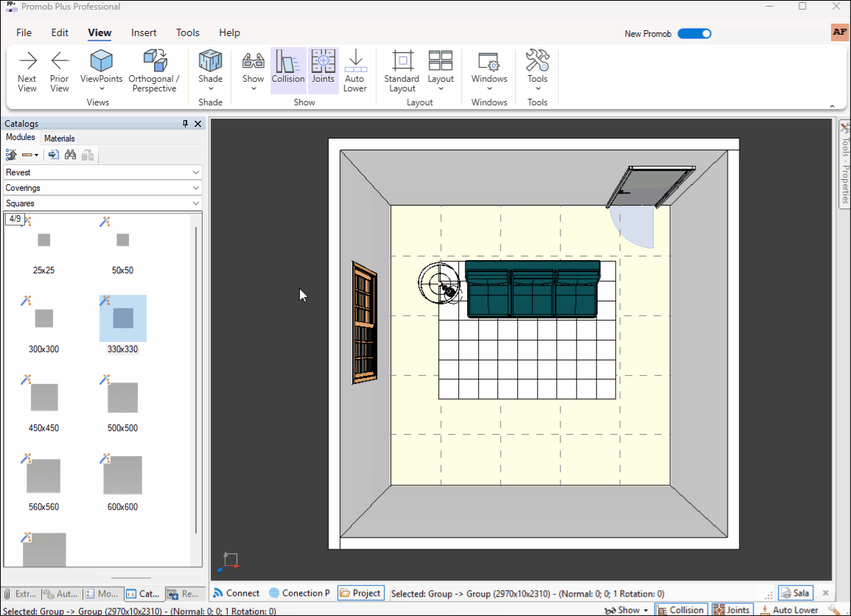Click the Connect button

tap(236, 593)
